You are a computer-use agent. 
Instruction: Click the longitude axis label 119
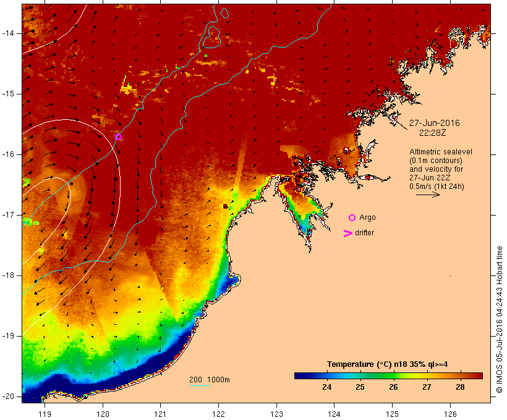pyautogui.click(x=45, y=414)
